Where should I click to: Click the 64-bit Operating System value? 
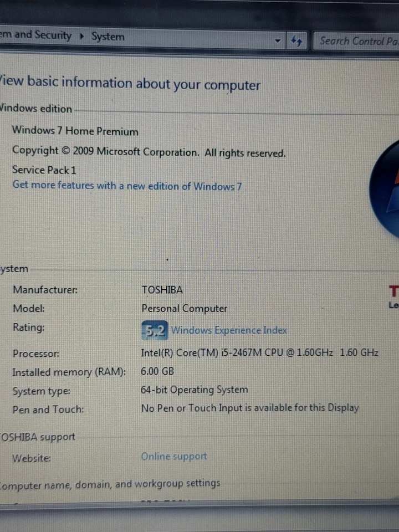pyautogui.click(x=195, y=390)
